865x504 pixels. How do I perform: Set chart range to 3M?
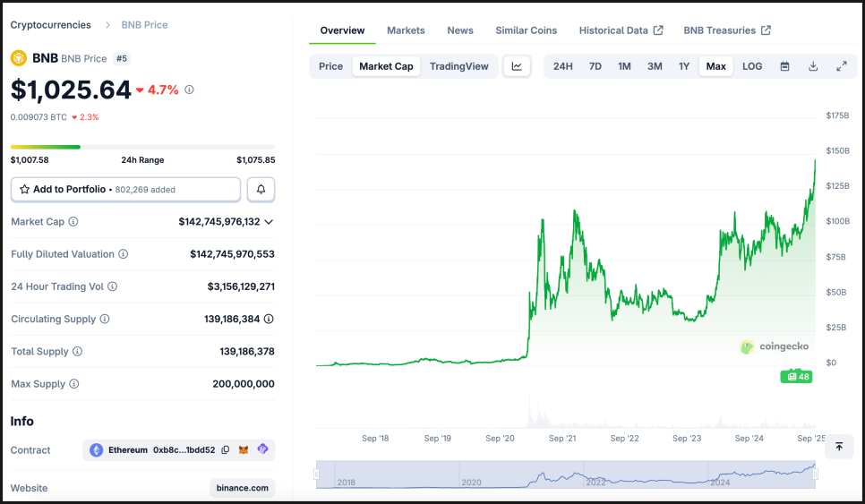click(655, 66)
